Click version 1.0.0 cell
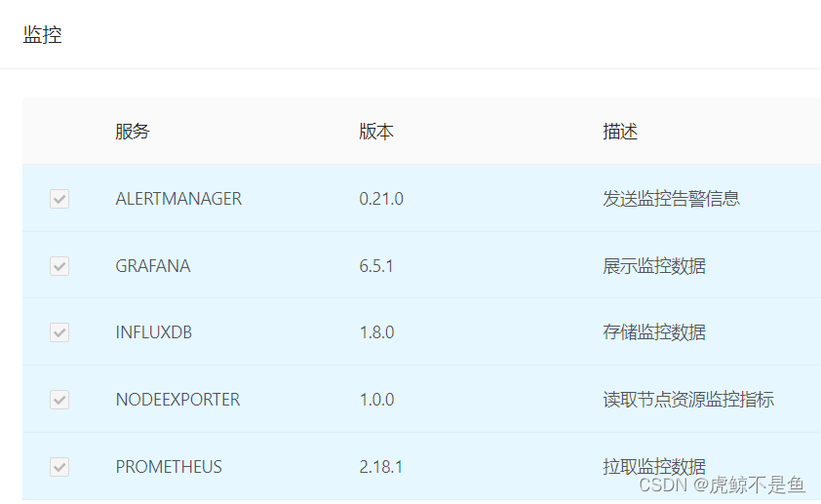 click(x=376, y=400)
